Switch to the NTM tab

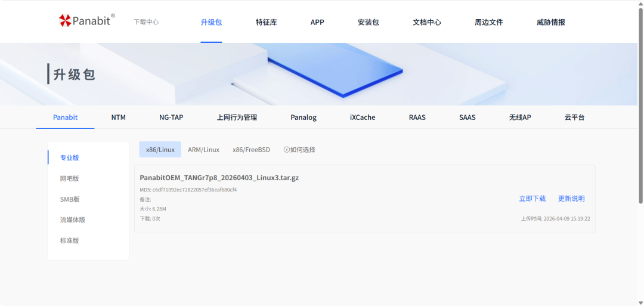tap(118, 118)
